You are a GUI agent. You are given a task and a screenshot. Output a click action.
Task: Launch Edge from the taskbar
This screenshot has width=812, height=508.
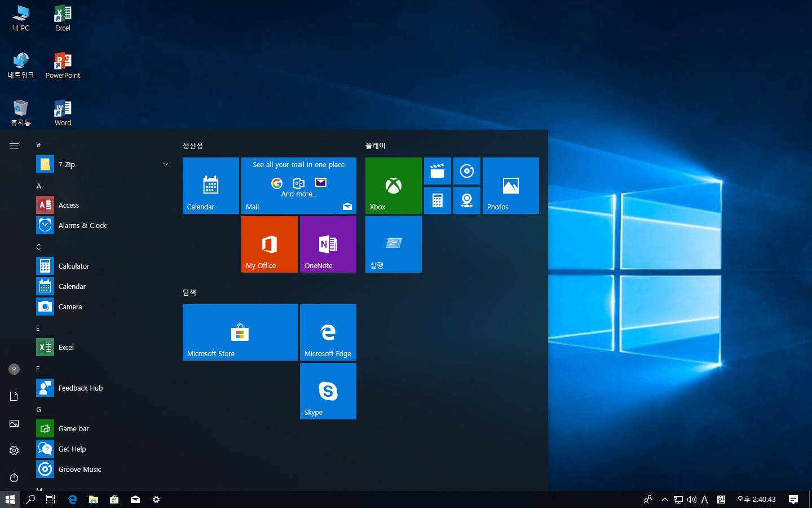click(72, 500)
